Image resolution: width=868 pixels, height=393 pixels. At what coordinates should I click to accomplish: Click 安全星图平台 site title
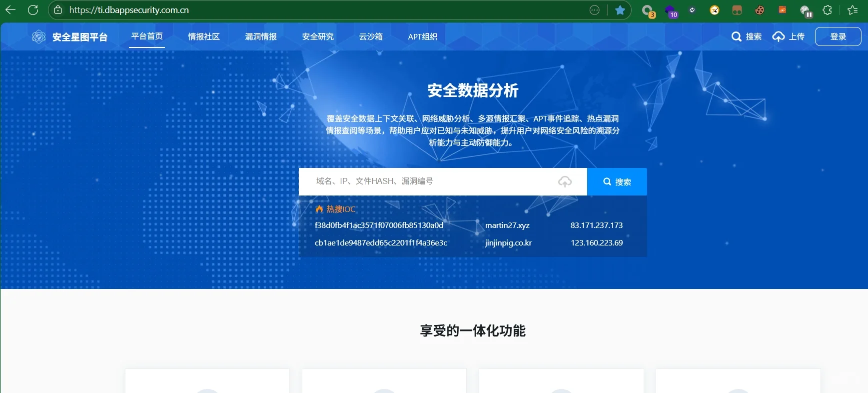point(80,37)
